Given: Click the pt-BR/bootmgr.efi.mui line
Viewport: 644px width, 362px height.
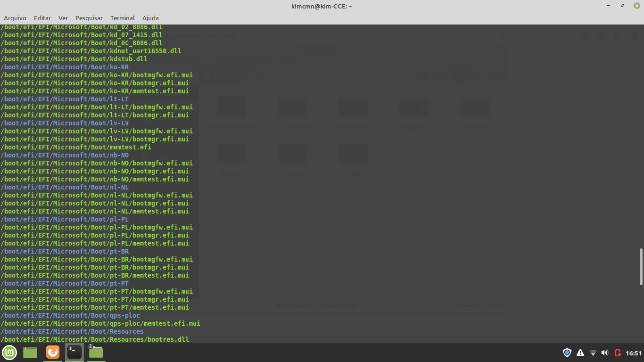Looking at the screenshot, I should point(95,267).
